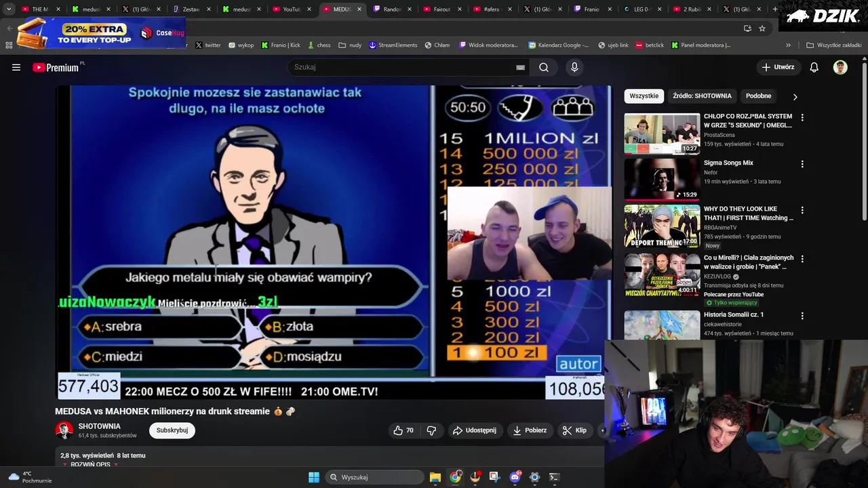Image resolution: width=868 pixels, height=488 pixels.
Task: Go to the YouTube Premium home logo
Action: click(56, 67)
